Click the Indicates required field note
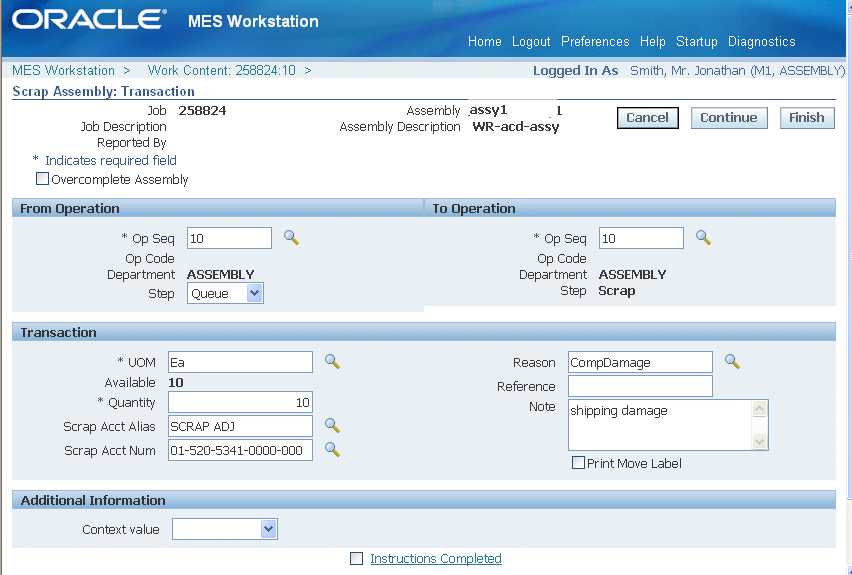This screenshot has height=575, width=852. point(111,160)
